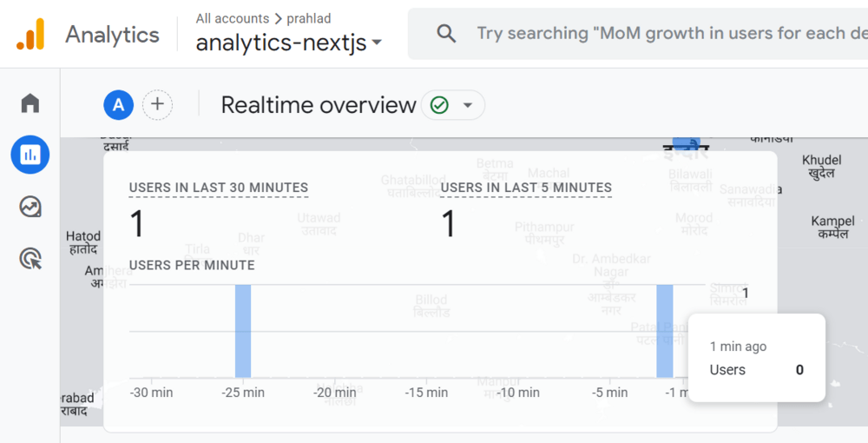
Task: Click the green verified checkmark status icon
Action: [439, 106]
